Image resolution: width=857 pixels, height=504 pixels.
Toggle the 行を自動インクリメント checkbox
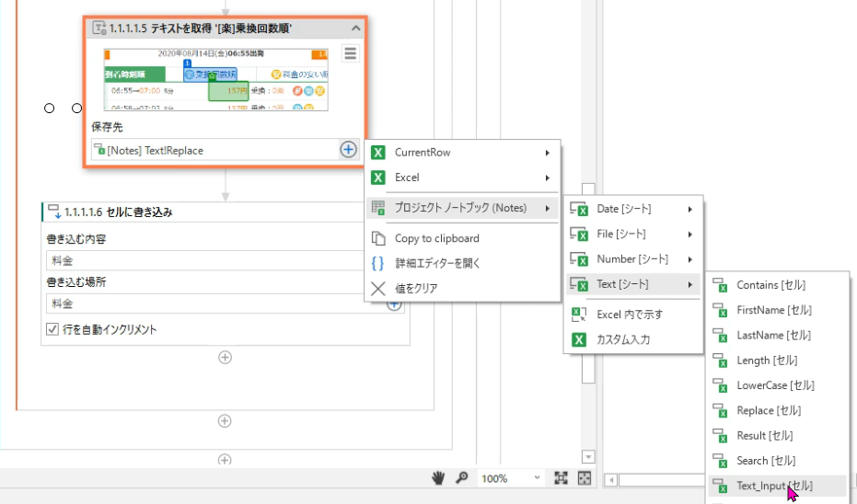52,329
